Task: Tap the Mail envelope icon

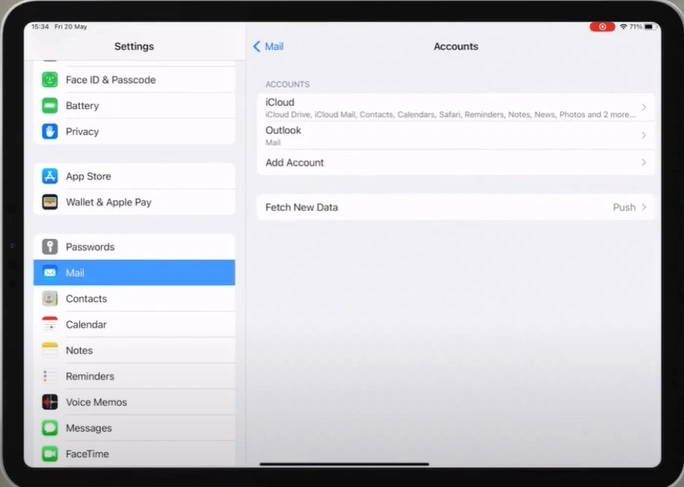Action: coord(50,273)
